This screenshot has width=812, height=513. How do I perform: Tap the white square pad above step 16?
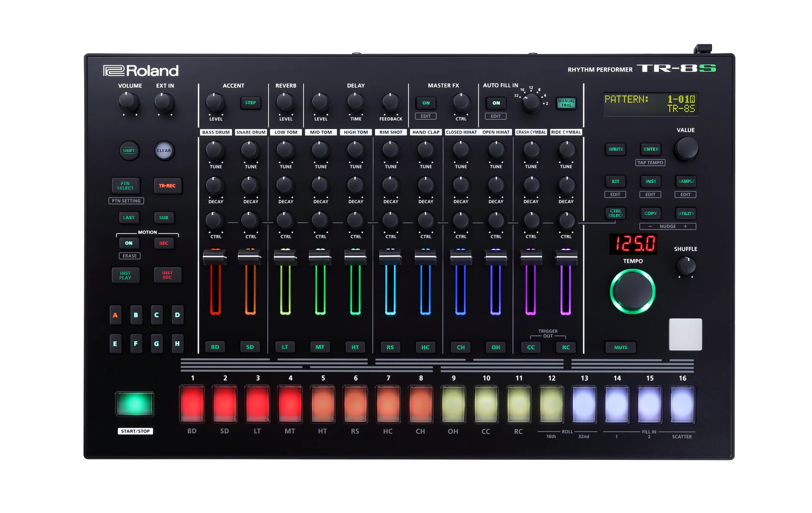(685, 334)
